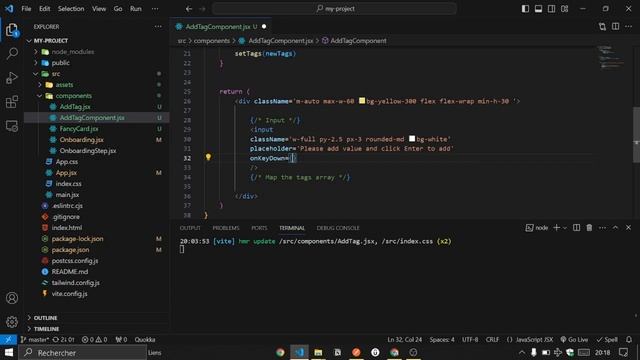The width and height of the screenshot is (640, 360).
Task: Change CRLF line ending setting
Action: pyautogui.click(x=492, y=340)
